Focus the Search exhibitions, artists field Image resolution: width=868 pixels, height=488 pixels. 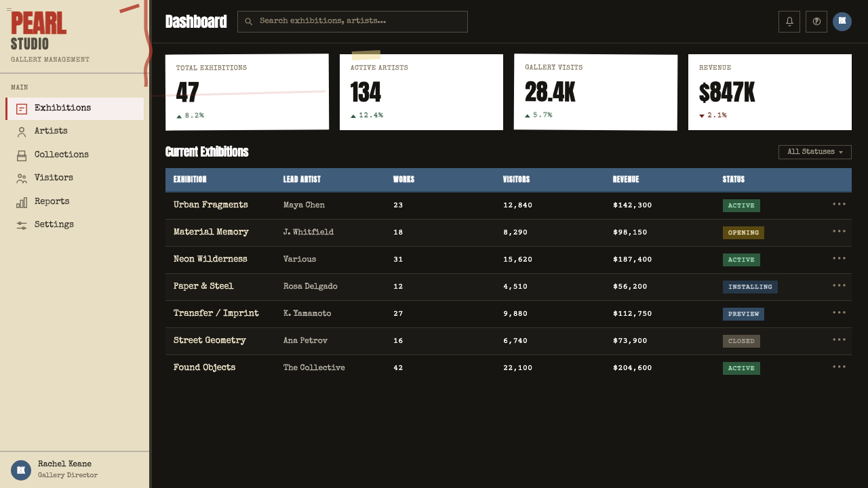(x=353, y=22)
